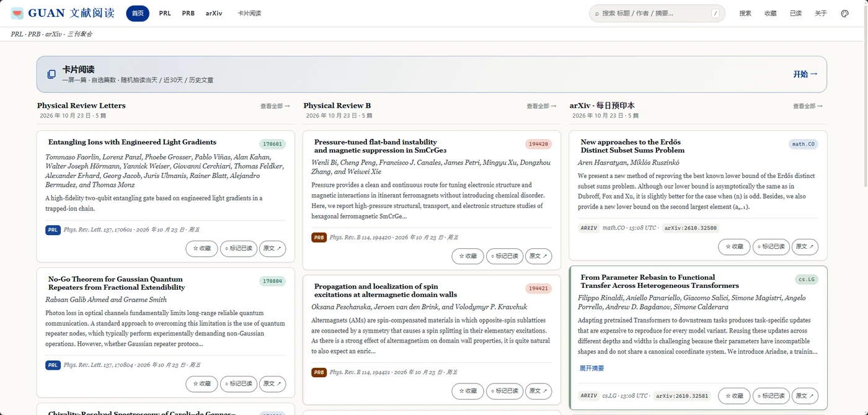The image size is (868, 415).
Task: Favorite the Entangling Ions article with 收藏
Action: pos(201,249)
